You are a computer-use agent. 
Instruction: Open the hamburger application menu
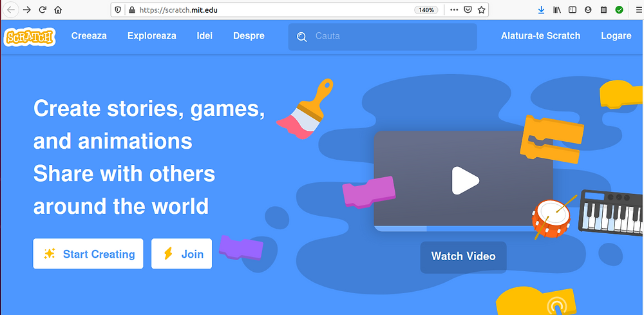coord(638,10)
